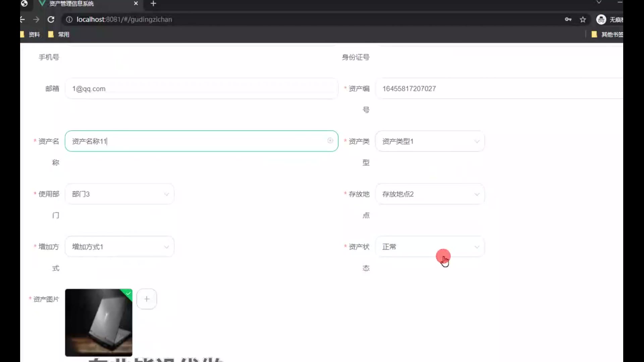Close the 资产管理信息系统 tab
The height and width of the screenshot is (362, 644).
[136, 3]
